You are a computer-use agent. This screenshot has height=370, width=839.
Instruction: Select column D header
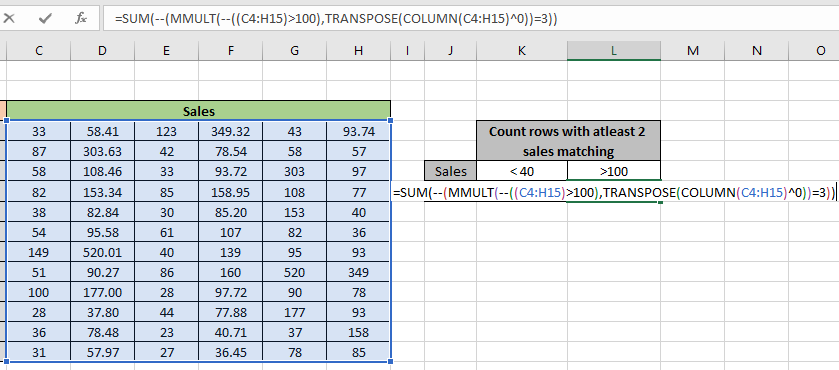[x=102, y=51]
